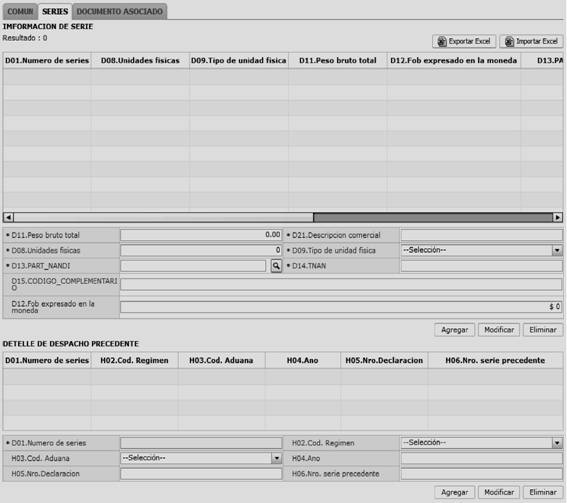567x503 pixels.
Task: Click the scrollbar right arrow
Action: (x=557, y=217)
